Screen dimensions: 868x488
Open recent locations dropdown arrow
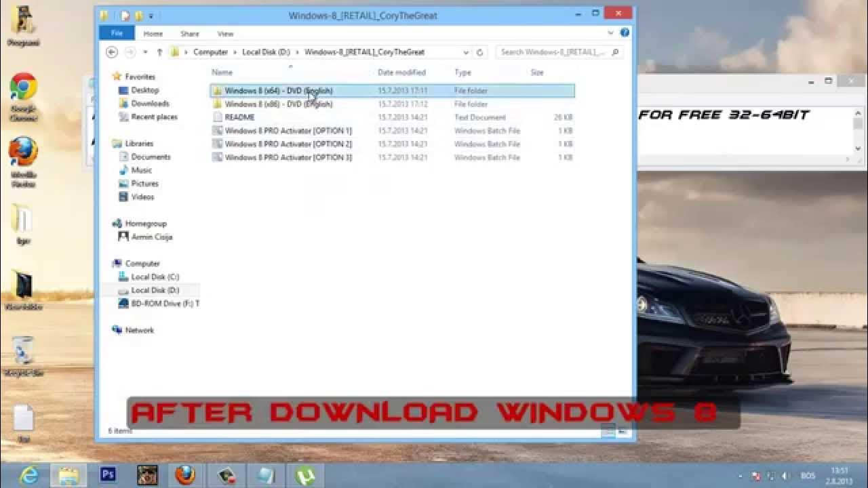point(145,52)
